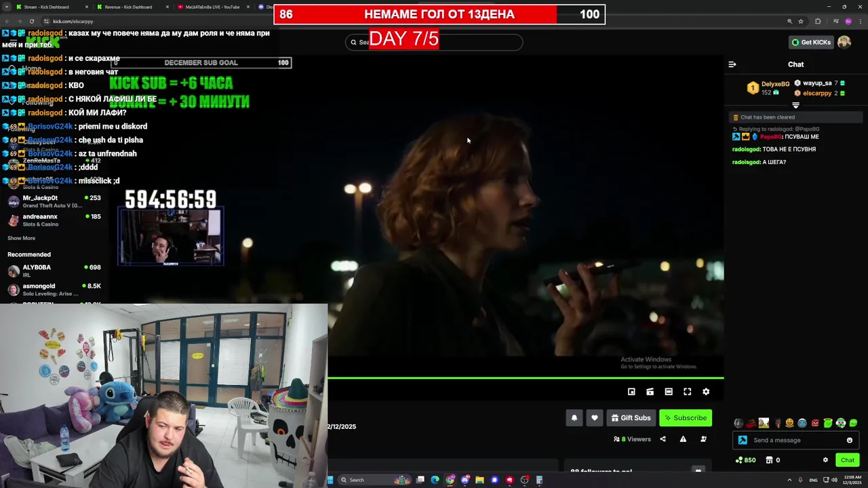Open the Chrome three-dot menu
This screenshot has width=868, height=488.
tap(861, 21)
